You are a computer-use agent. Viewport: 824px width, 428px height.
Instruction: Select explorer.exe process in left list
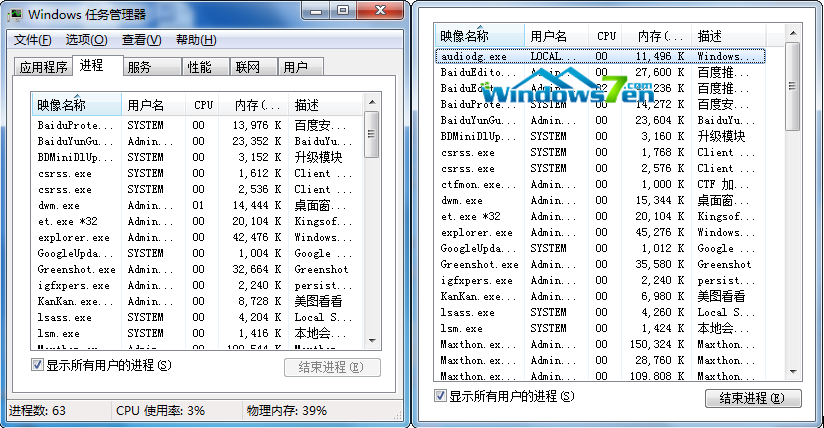tap(197, 237)
